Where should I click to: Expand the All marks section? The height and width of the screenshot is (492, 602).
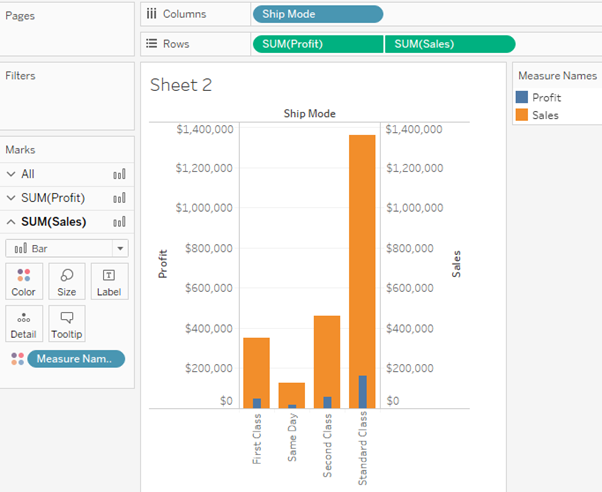11,174
